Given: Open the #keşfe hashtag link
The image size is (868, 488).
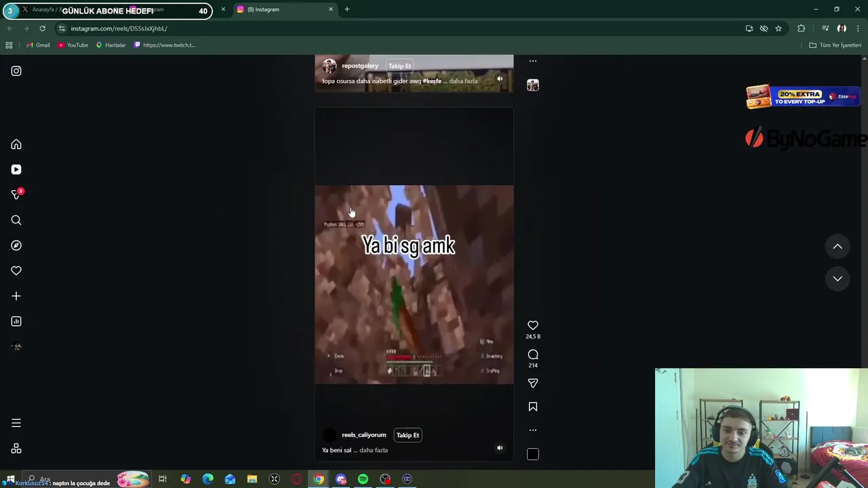Looking at the screenshot, I should tap(432, 81).
